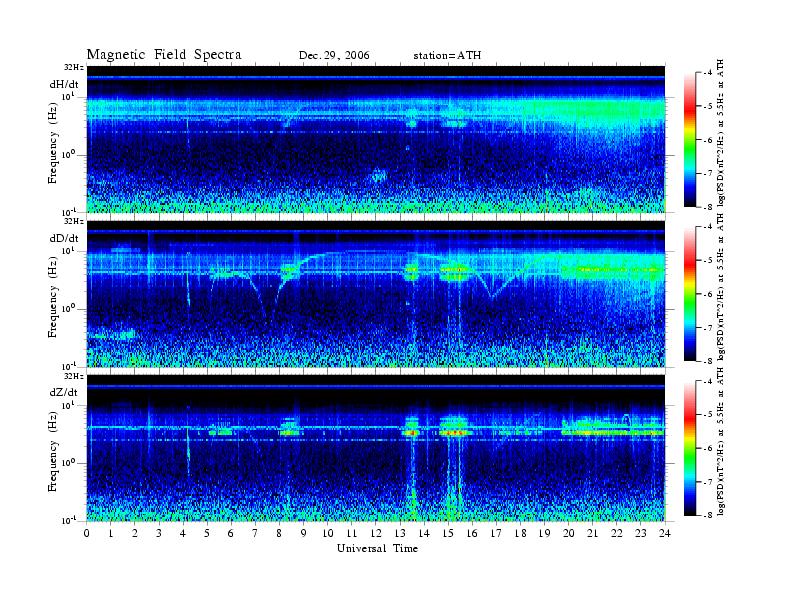This screenshot has height=612, width=792.
Task: Click the '32Hz' label of dH/dt panel
Action: click(x=74, y=67)
